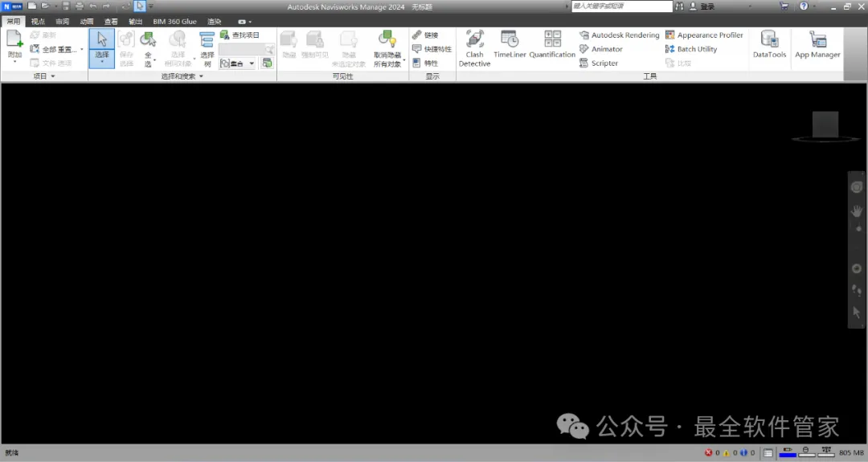
Task: Switch to the 查看 (View) ribbon tab
Action: pyautogui.click(x=111, y=22)
